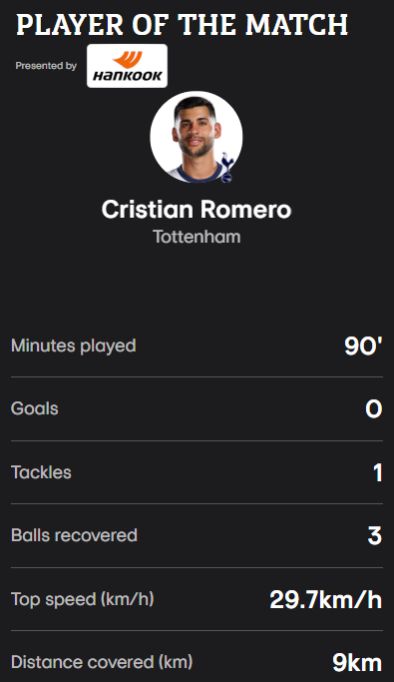The width and height of the screenshot is (394, 682).
Task: Select the Tottenham team name
Action: point(197,237)
